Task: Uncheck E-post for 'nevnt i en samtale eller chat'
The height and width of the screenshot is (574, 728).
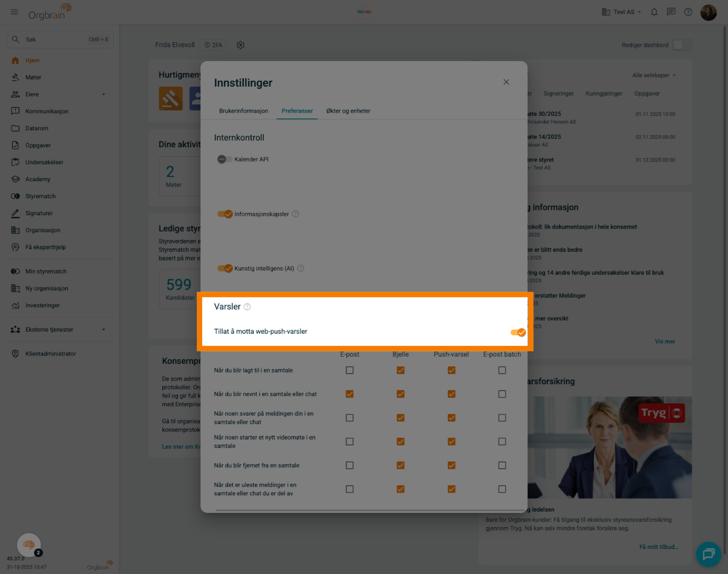Action: [349, 394]
